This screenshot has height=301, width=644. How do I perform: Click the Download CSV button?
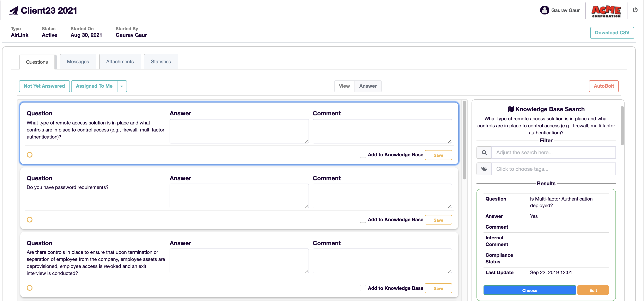(612, 32)
